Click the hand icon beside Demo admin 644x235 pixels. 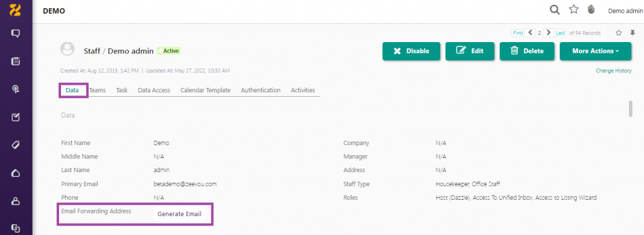[591, 10]
